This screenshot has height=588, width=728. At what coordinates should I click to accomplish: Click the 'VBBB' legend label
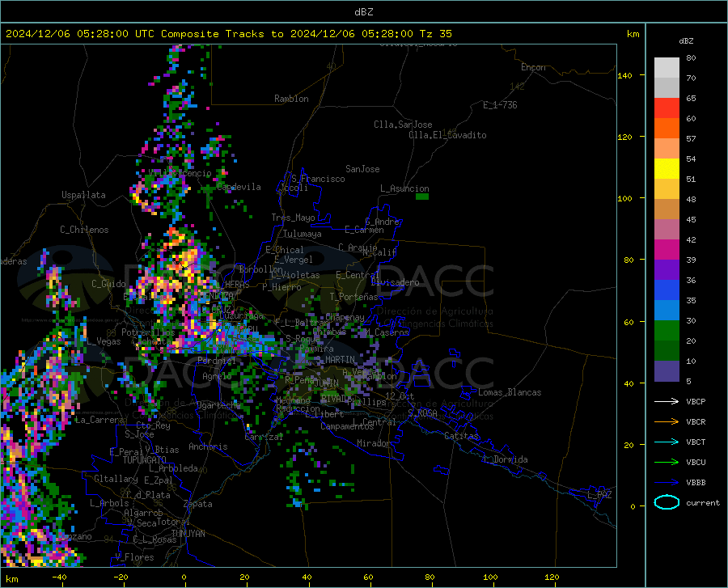696,483
